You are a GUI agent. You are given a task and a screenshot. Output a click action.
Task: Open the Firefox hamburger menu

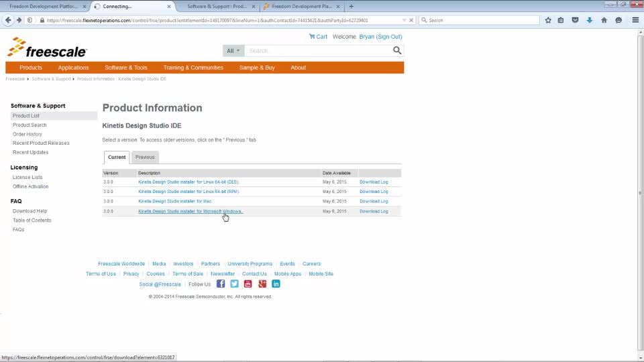[x=635, y=20]
